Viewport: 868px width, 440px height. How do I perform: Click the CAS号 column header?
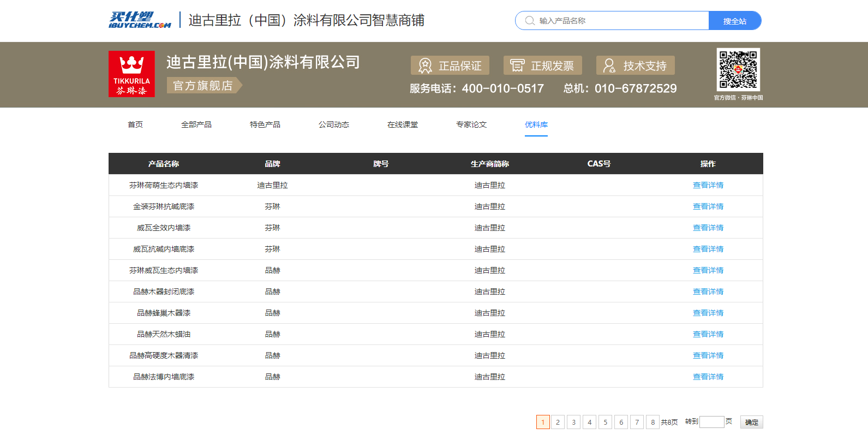coord(599,164)
